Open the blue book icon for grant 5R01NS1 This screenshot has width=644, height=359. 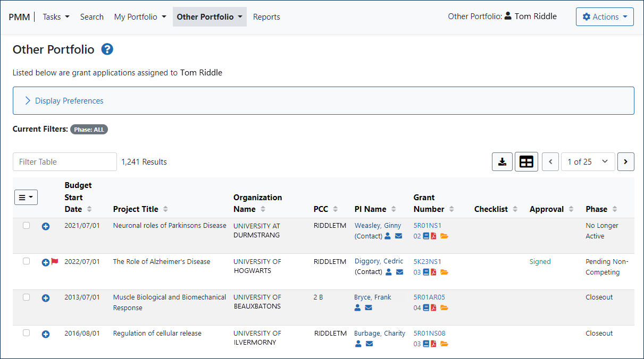coord(426,236)
